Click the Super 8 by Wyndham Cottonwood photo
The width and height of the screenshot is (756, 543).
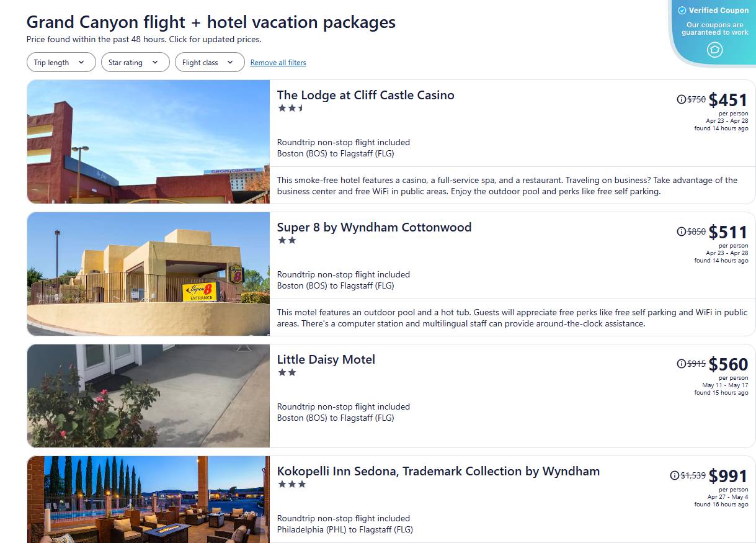coord(148,274)
